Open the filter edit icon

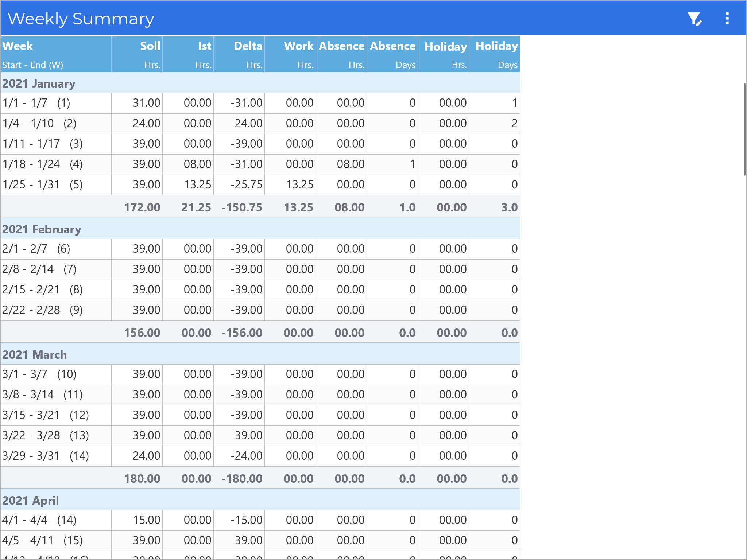(694, 19)
